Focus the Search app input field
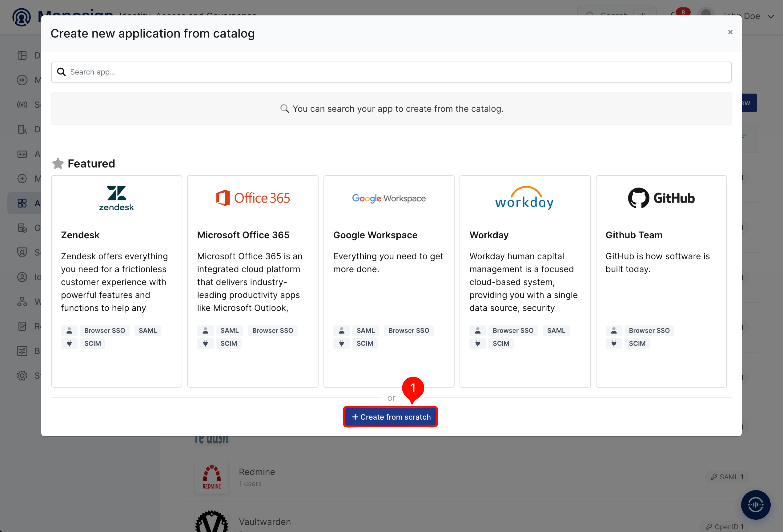The image size is (783, 532). pyautogui.click(x=391, y=72)
